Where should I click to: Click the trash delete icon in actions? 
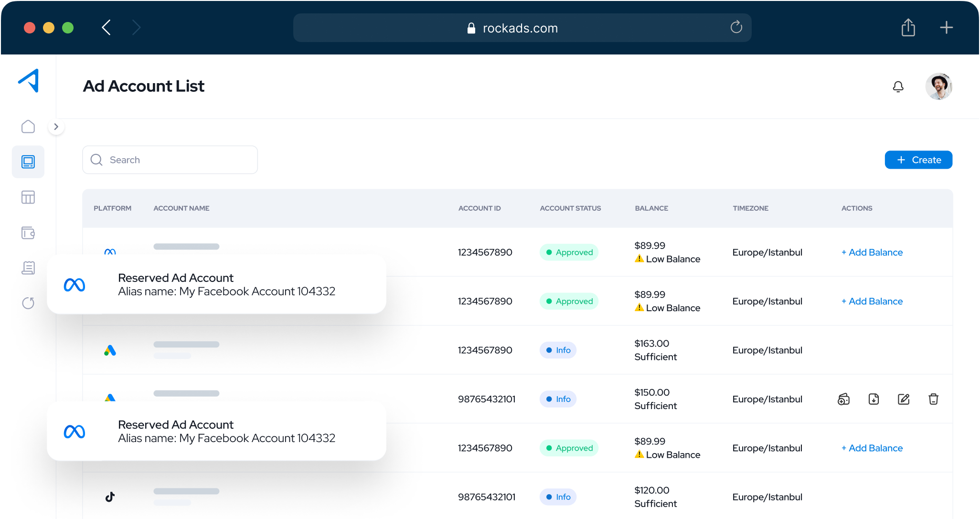[933, 399]
